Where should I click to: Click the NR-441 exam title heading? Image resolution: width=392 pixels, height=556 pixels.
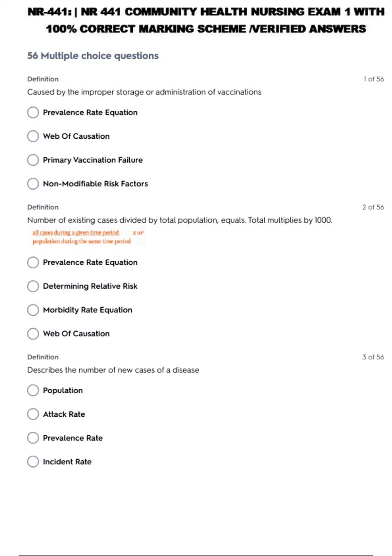(x=206, y=20)
